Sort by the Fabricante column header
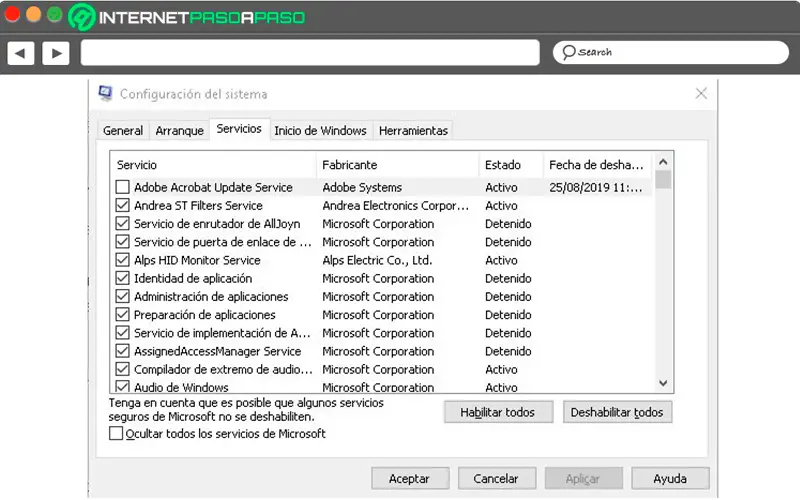The width and height of the screenshot is (800, 500). (397, 164)
